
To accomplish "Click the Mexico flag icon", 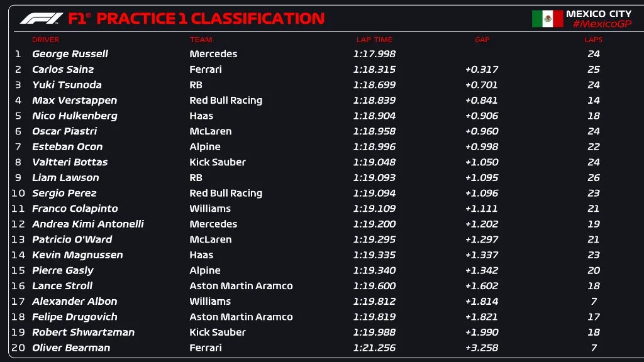I will [x=547, y=19].
